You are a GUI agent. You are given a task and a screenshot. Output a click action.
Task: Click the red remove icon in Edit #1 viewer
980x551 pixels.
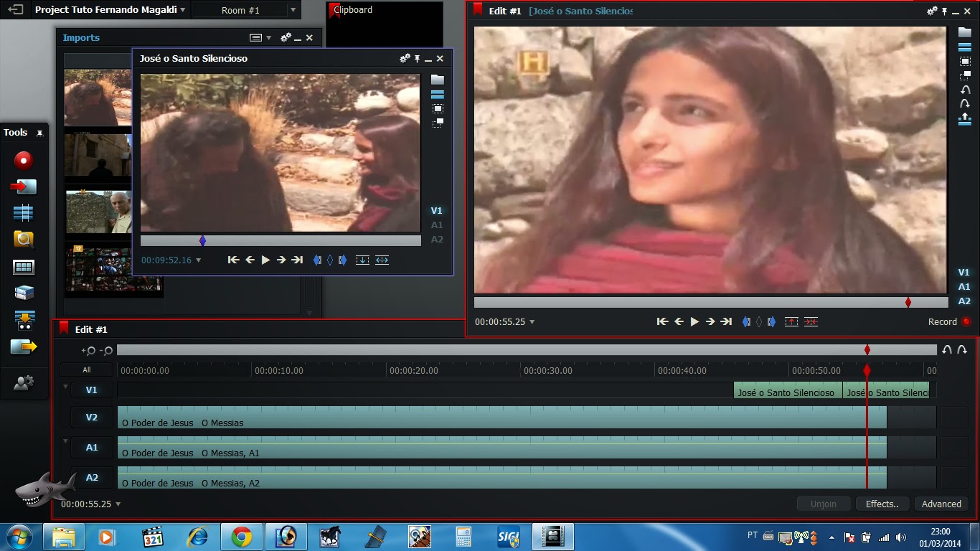click(791, 321)
